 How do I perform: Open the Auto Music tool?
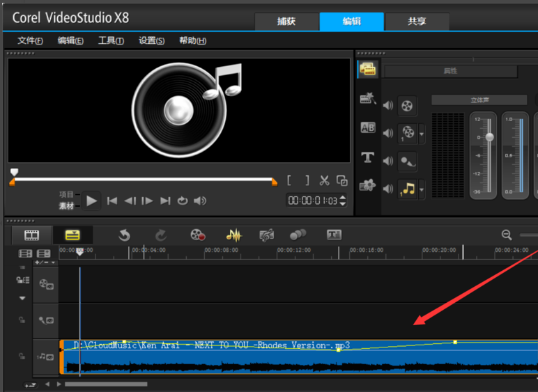tap(266, 235)
